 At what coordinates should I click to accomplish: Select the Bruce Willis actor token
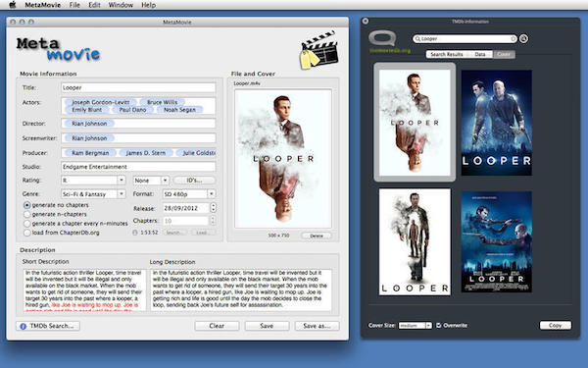pyautogui.click(x=162, y=102)
